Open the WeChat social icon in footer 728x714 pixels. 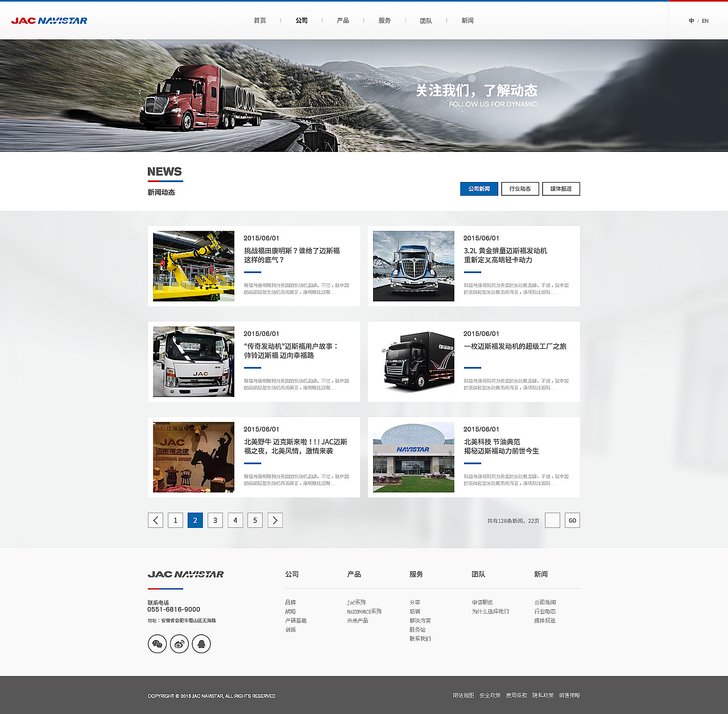[158, 644]
